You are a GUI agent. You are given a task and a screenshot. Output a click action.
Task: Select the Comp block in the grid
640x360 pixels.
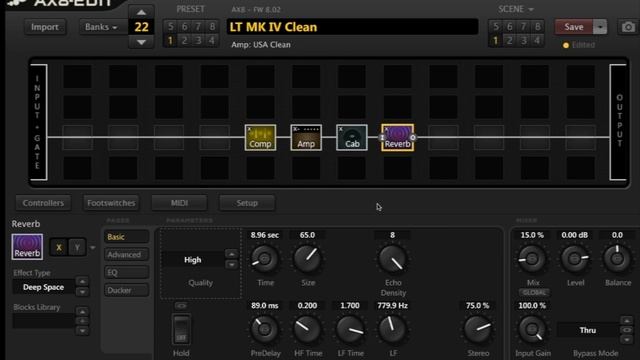[260, 138]
